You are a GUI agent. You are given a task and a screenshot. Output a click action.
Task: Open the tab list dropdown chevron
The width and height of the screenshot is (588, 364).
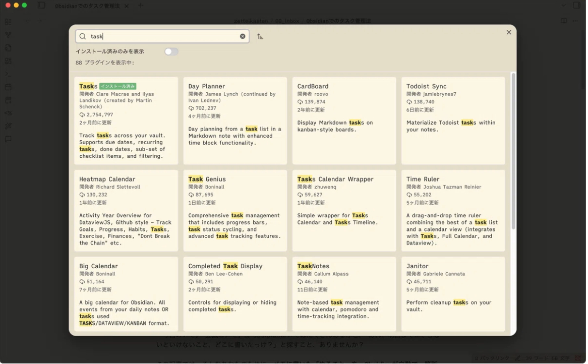(563, 6)
